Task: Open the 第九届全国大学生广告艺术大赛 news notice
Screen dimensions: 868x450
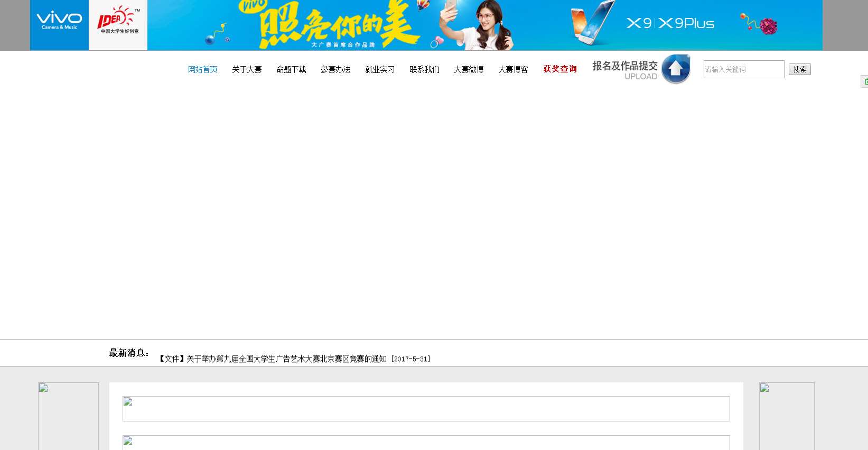Action: click(x=295, y=359)
